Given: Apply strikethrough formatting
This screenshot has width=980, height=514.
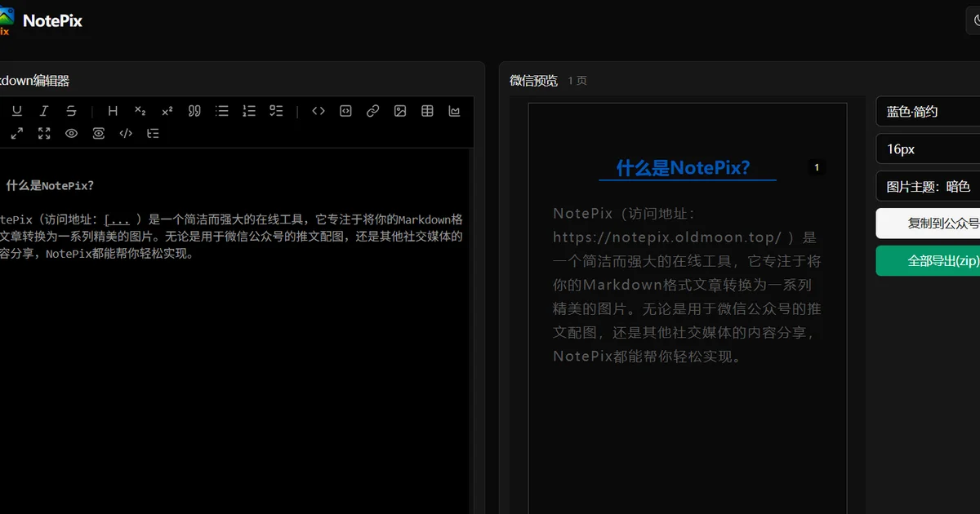Looking at the screenshot, I should click(71, 111).
